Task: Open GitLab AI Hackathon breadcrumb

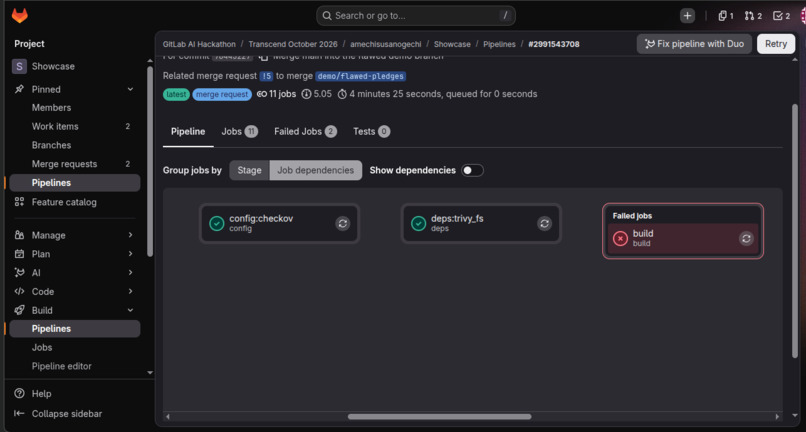Action: (199, 44)
